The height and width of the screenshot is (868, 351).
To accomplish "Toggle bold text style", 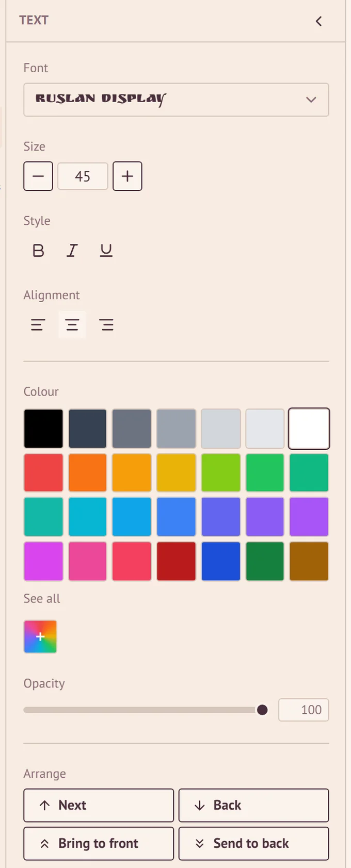I will (x=38, y=251).
